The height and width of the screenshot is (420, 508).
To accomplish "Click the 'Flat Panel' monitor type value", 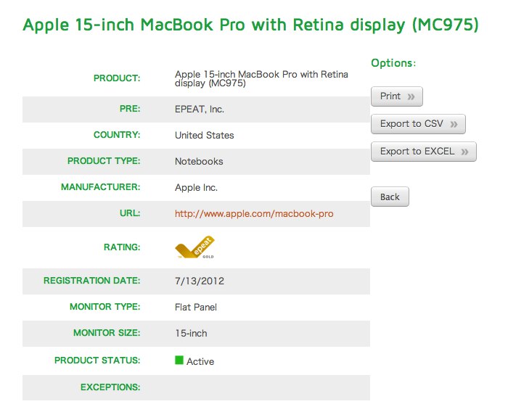I will (196, 307).
